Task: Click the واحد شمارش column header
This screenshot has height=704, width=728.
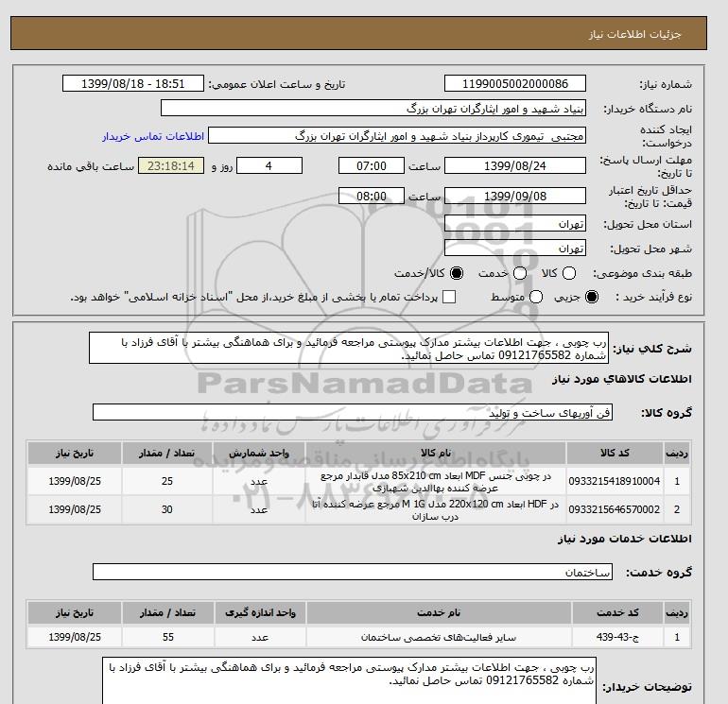Action: click(x=259, y=453)
